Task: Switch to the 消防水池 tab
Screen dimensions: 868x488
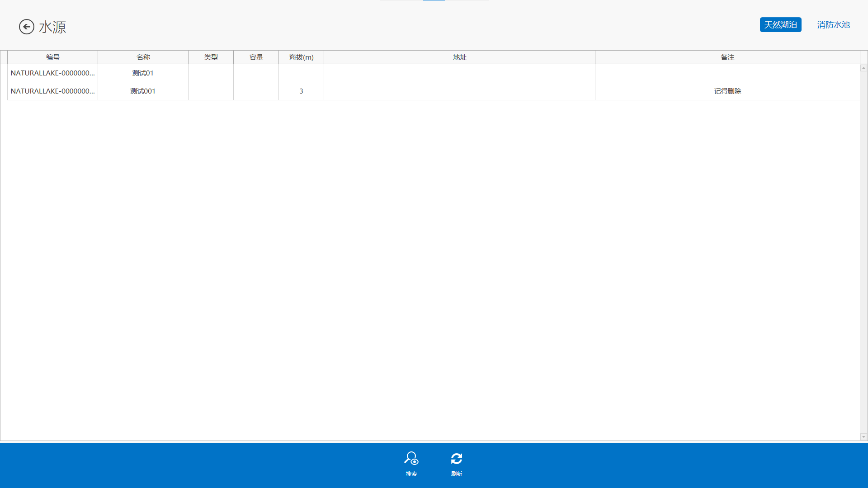Action: click(x=833, y=25)
